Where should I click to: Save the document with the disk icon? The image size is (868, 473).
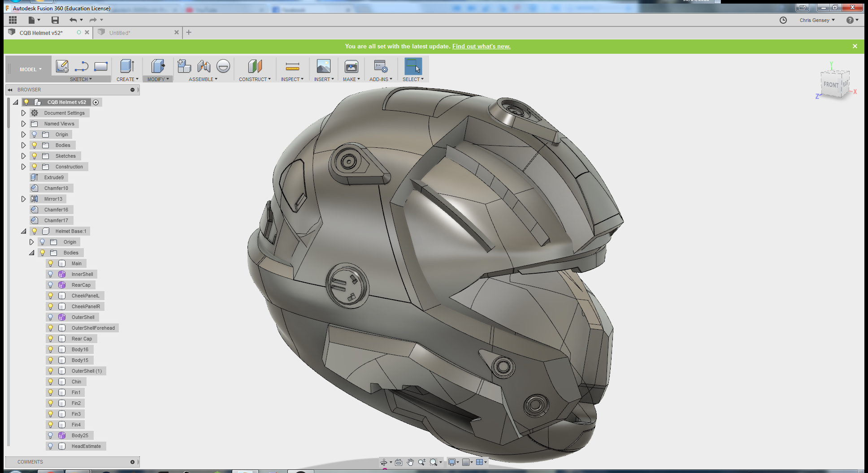pos(55,20)
